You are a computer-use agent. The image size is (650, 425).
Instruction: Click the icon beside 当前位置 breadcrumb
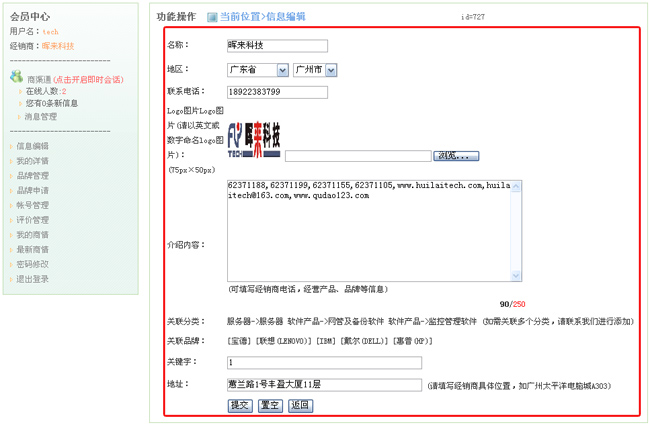tap(212, 17)
